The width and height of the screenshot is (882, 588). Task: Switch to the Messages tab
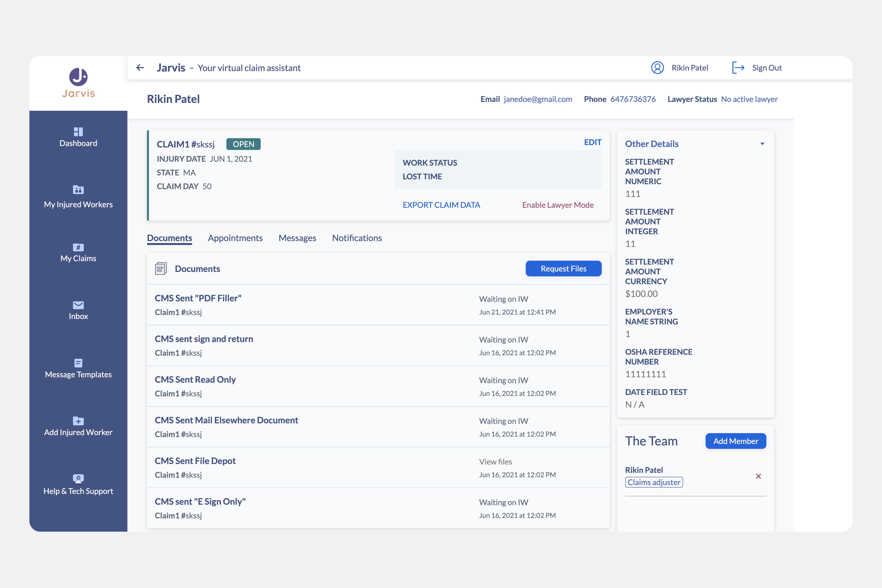297,238
